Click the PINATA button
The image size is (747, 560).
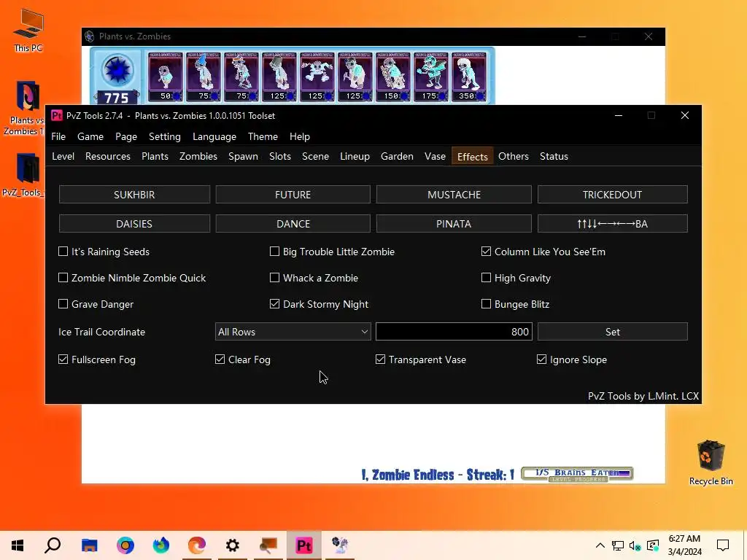454,223
